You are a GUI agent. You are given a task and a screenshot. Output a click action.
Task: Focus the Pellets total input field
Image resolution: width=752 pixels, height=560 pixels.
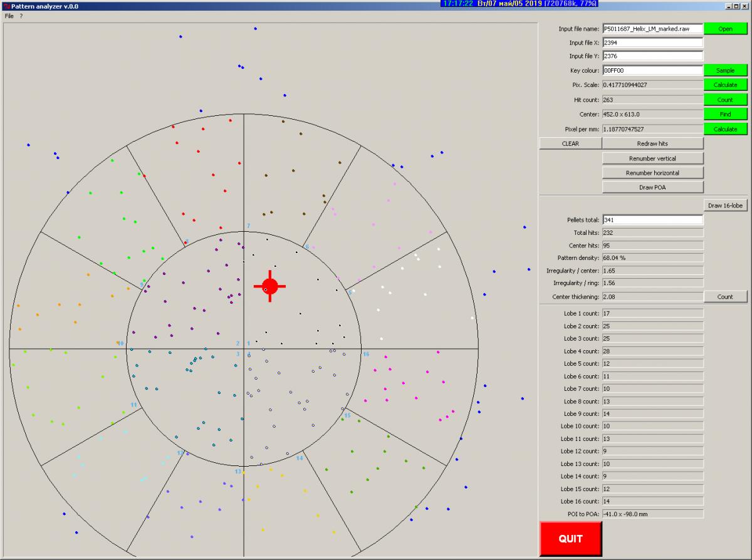pos(652,220)
